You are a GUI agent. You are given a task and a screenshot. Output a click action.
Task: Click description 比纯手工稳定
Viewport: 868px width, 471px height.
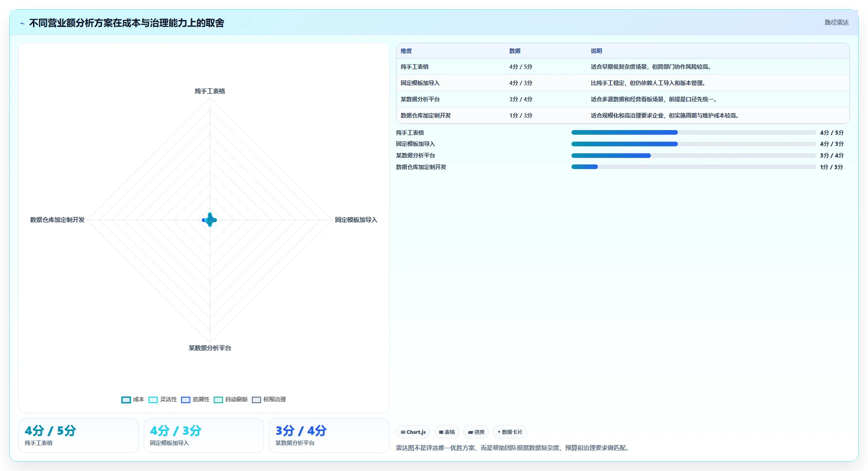coord(649,83)
